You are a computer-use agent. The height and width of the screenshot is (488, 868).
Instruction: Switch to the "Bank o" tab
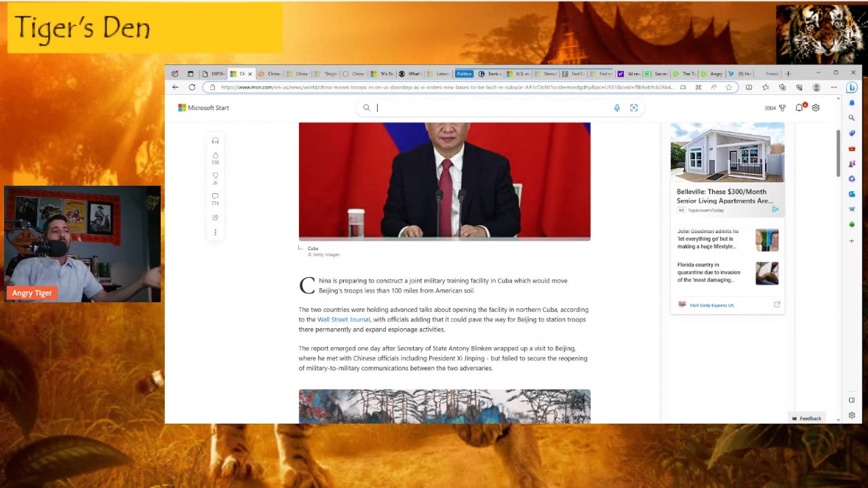coord(490,74)
